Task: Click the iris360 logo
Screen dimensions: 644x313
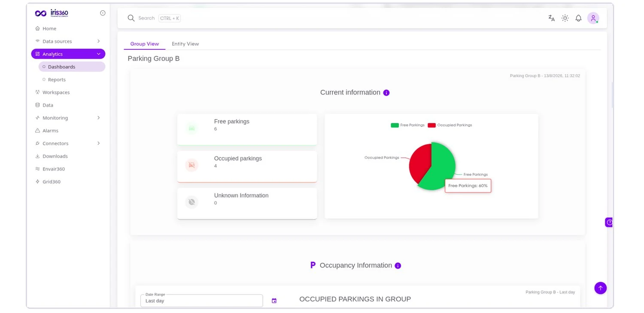Action: pos(52,13)
